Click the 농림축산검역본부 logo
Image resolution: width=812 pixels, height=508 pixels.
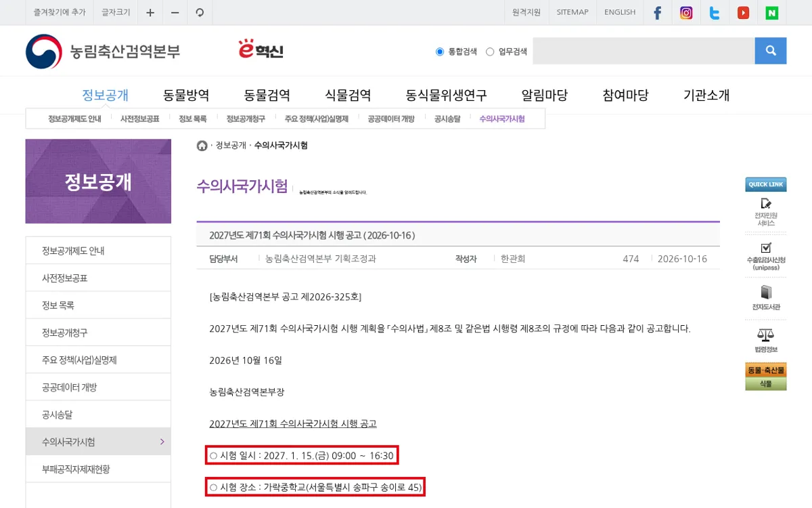pos(103,51)
